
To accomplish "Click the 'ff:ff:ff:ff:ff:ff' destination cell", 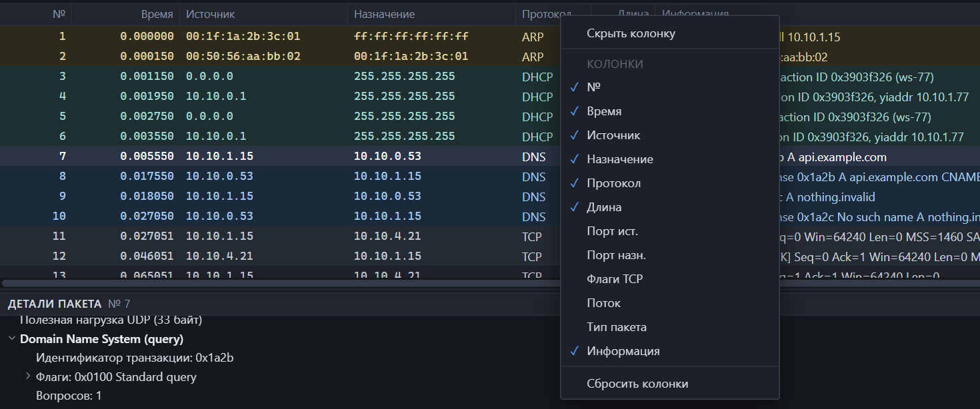I will point(411,37).
